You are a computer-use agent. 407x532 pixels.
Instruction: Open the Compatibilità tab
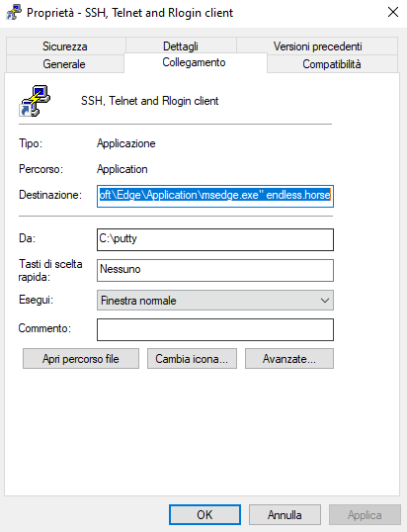tap(332, 64)
